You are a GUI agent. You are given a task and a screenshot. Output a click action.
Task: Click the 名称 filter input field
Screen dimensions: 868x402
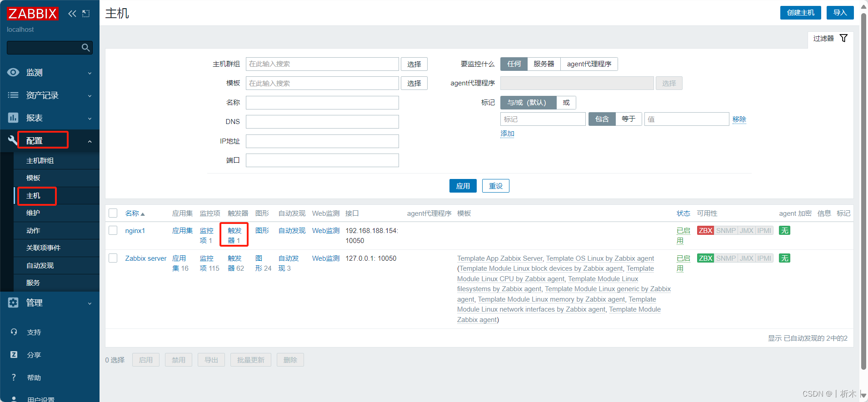[x=322, y=103]
